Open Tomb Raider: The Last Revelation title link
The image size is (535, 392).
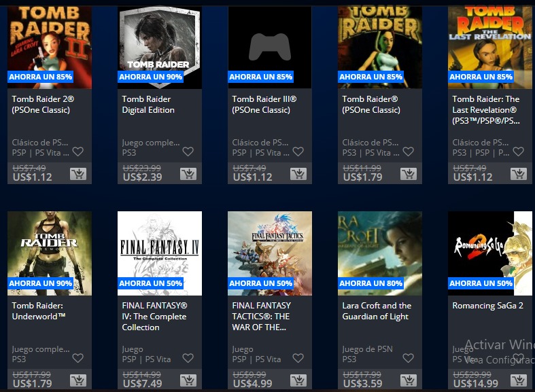click(x=486, y=110)
